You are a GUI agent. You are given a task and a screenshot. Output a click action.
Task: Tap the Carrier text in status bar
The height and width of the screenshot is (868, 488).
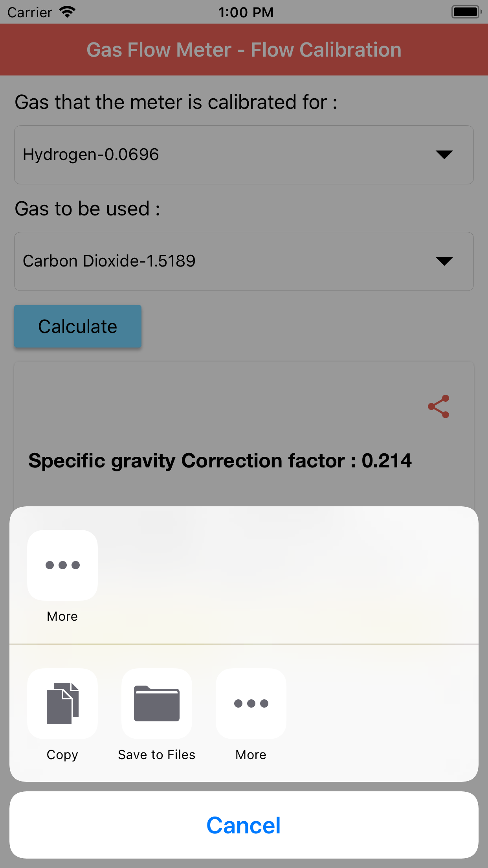(x=30, y=13)
